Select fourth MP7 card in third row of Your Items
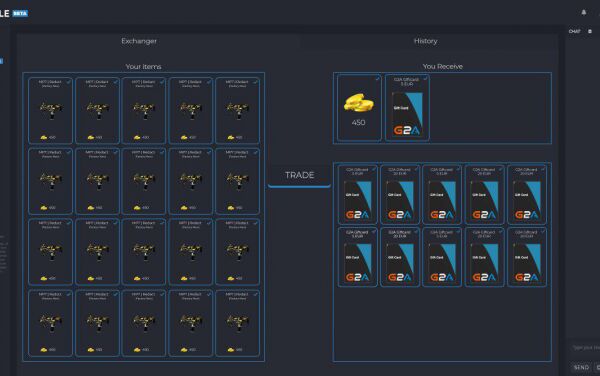Image resolution: width=600 pixels, height=376 pixels. pos(191,252)
